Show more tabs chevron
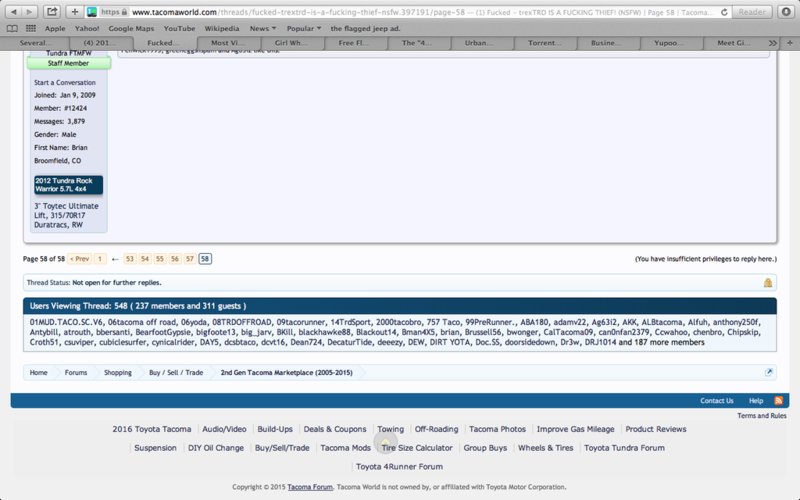The height and width of the screenshot is (500, 800). point(773,43)
